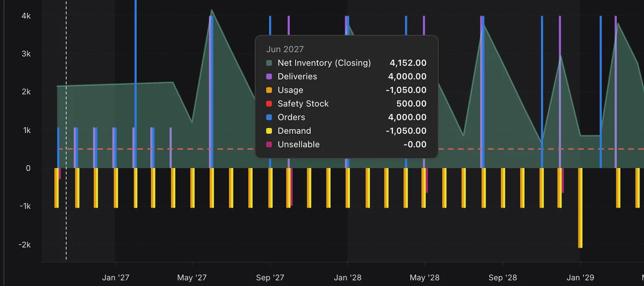Click the purple Deliveries legend swatch
Viewport: 644px width, 286px height.
(x=269, y=76)
